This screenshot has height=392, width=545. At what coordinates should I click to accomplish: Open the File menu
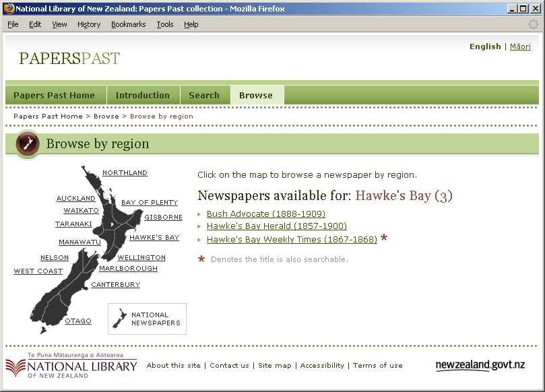click(x=13, y=24)
